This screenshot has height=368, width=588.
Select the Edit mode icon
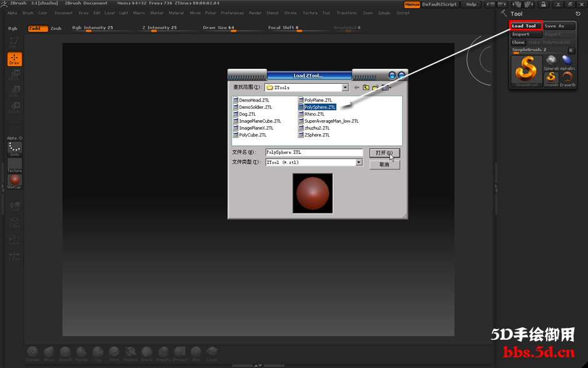14,43
